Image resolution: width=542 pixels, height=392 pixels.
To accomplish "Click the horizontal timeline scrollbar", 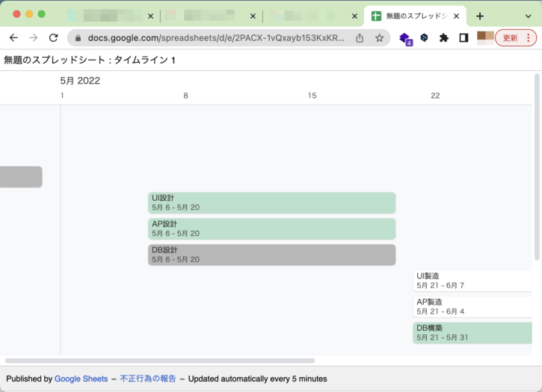I will (x=160, y=361).
